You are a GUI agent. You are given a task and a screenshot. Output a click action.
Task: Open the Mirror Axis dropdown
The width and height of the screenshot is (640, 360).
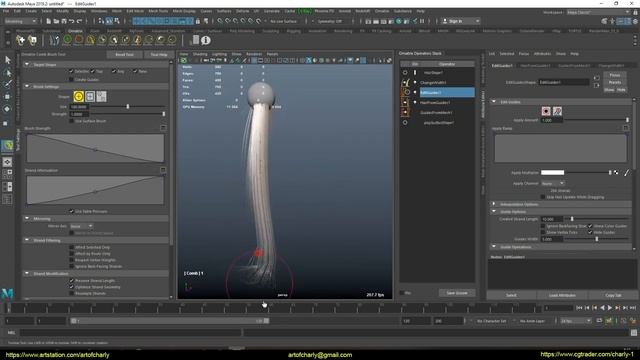tap(81, 226)
